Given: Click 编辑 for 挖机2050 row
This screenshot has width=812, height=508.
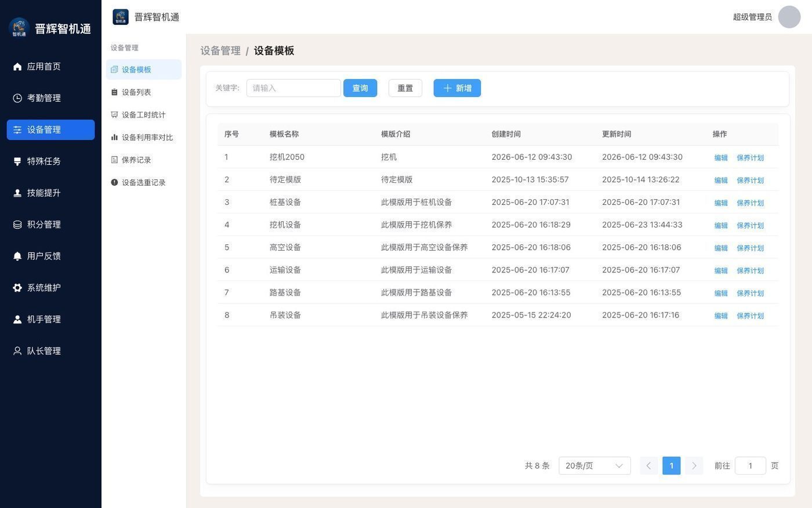Looking at the screenshot, I should click(721, 158).
